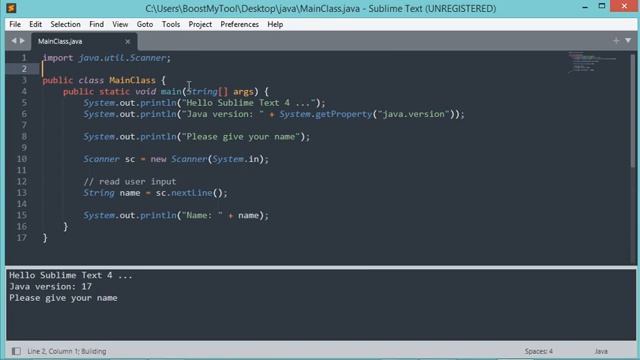The height and width of the screenshot is (360, 640).
Task: Open the Project menu
Action: [x=200, y=24]
